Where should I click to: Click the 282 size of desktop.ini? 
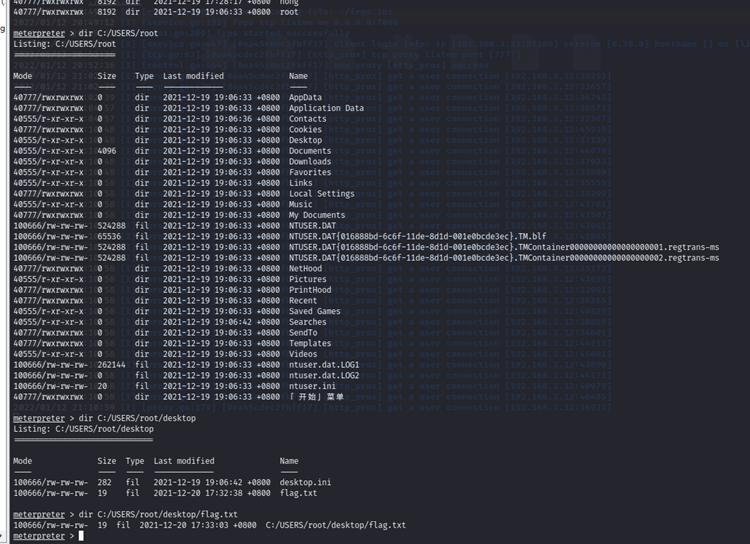[x=104, y=482]
